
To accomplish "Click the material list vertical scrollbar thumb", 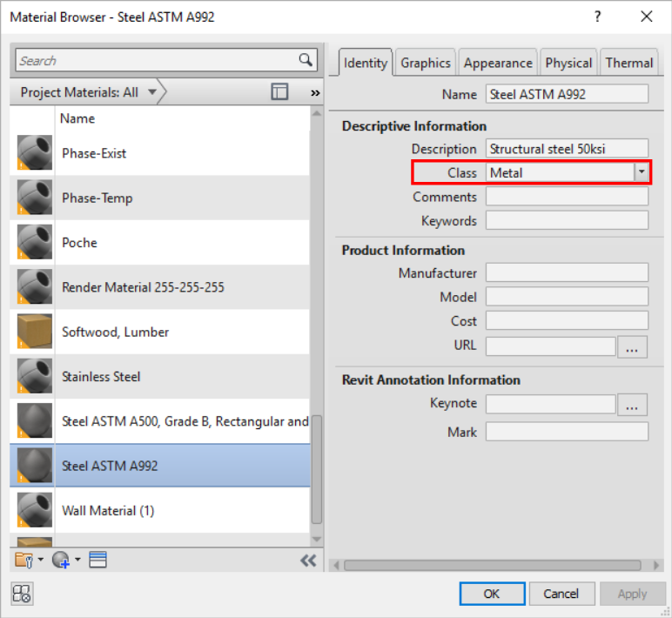I will point(317,469).
